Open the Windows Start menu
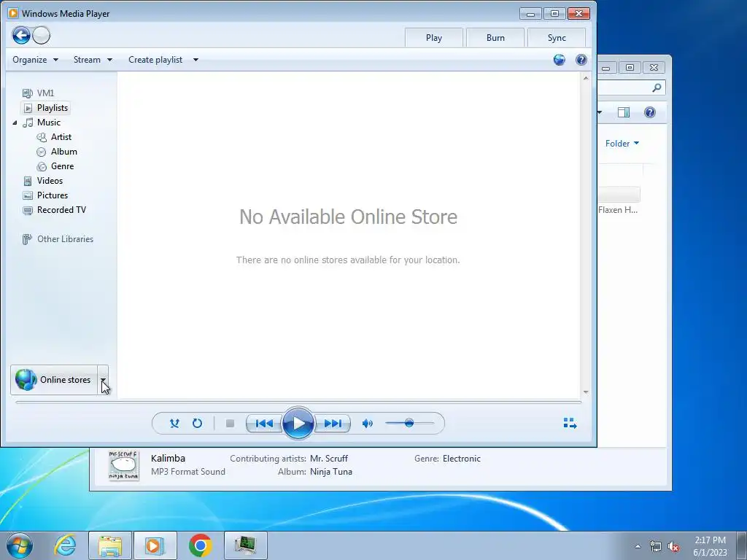747x560 pixels. (20, 545)
